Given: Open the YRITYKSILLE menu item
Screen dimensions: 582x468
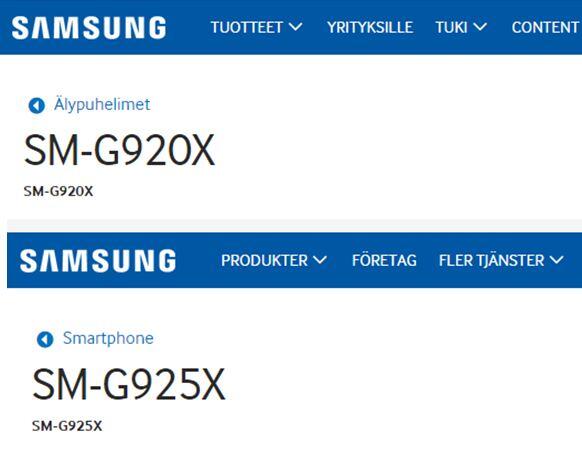Looking at the screenshot, I should pos(370,27).
